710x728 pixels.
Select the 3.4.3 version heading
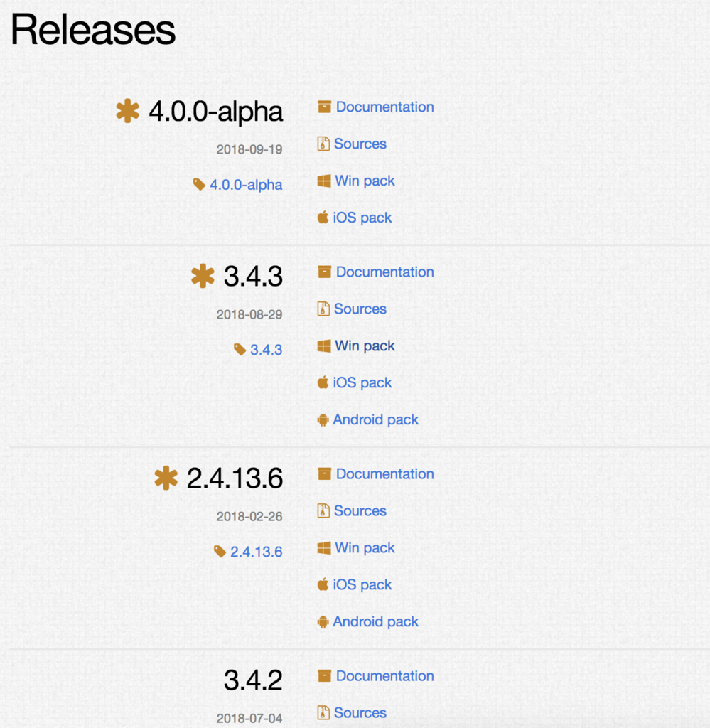click(x=253, y=277)
